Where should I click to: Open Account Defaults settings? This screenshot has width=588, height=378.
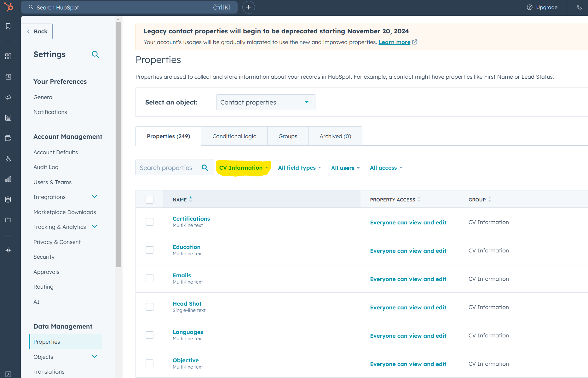point(55,152)
